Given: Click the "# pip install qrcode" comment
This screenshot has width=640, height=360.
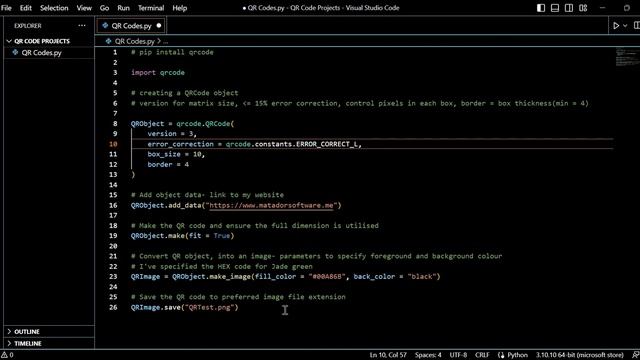Looking at the screenshot, I should tap(172, 52).
